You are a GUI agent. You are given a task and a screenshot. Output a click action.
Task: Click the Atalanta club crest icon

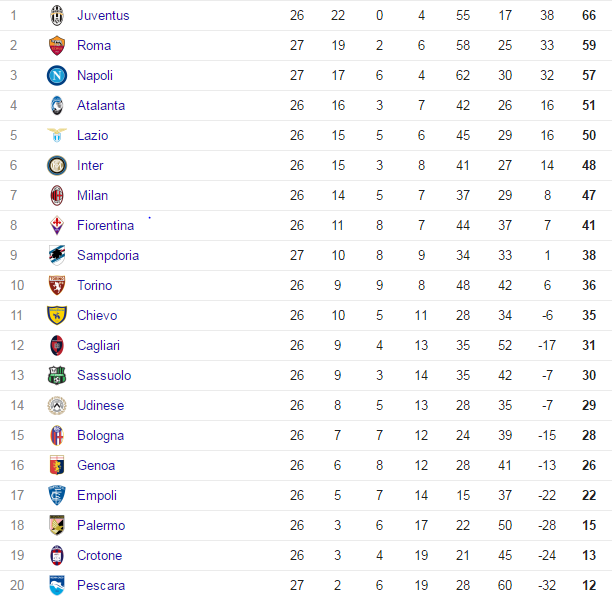point(56,105)
